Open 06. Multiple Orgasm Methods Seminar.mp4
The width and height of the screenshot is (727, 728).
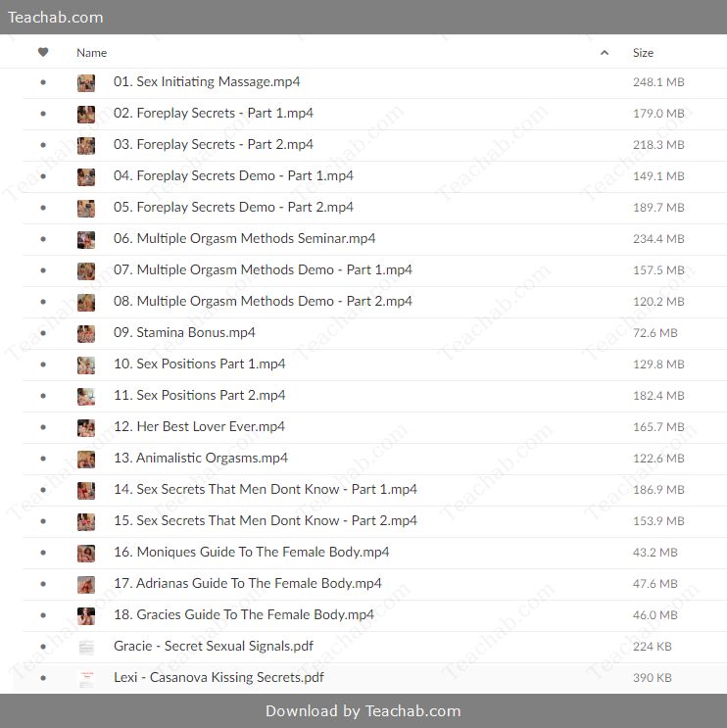[x=244, y=239]
